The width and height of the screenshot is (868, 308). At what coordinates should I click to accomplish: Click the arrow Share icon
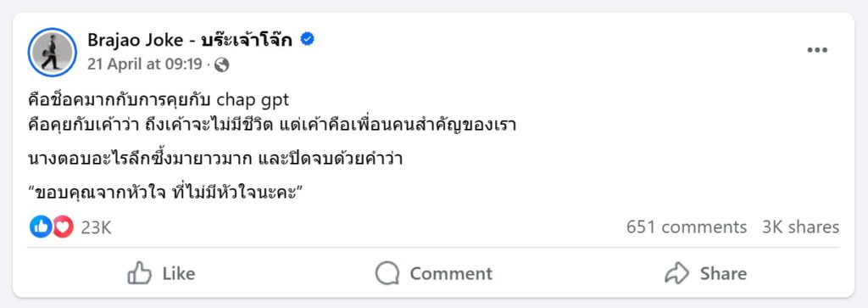pos(676,273)
